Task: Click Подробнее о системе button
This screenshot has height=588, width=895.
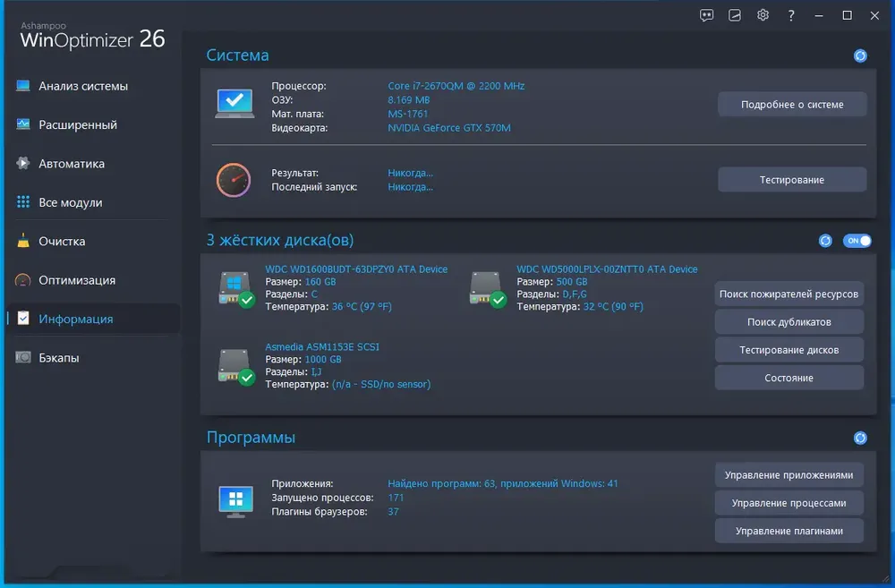Action: (x=792, y=105)
